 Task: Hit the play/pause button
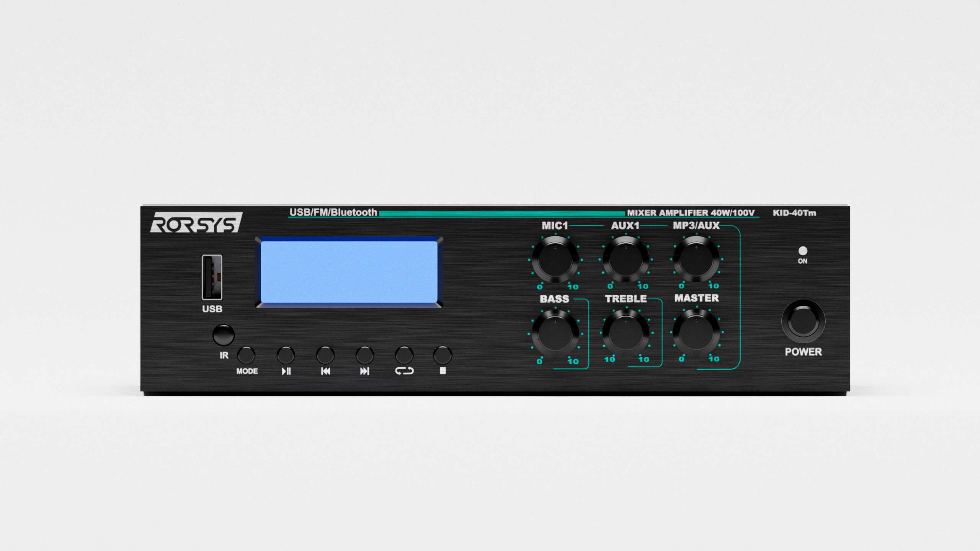coord(286,355)
